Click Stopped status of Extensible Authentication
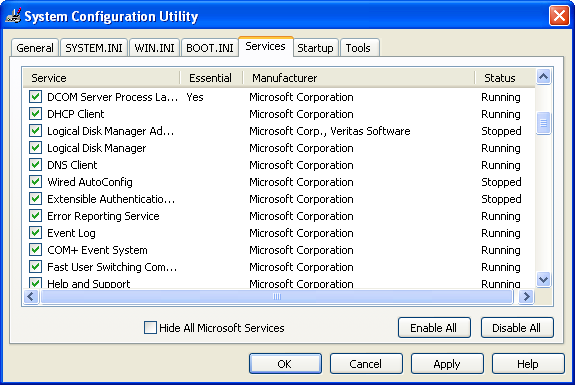 501,199
